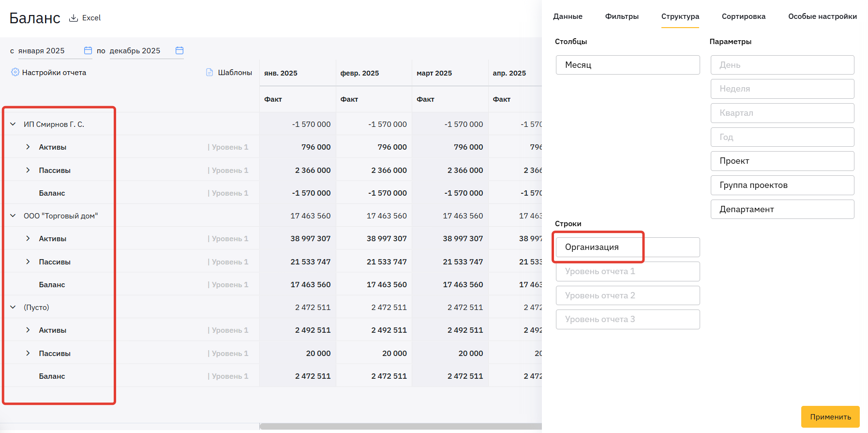Click the Шаблоны document icon
The width and height of the screenshot is (868, 433).
210,72
